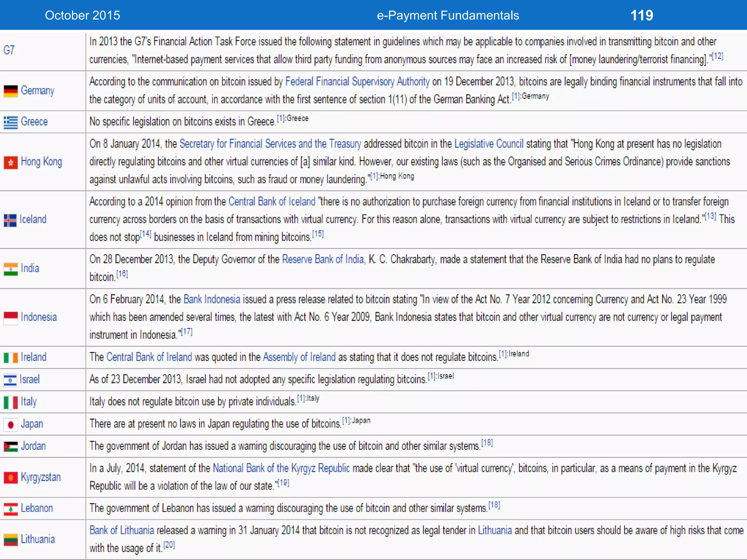Click the Ireland flag icon
The image size is (747, 560).
11,358
